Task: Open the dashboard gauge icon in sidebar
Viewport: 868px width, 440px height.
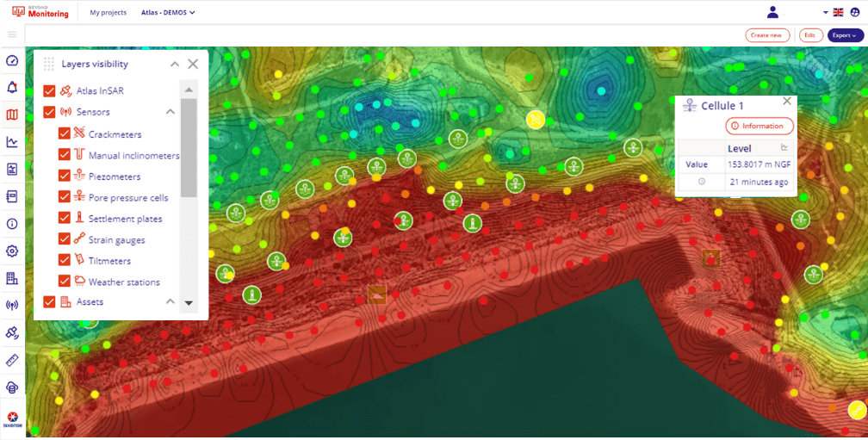Action: pos(12,60)
